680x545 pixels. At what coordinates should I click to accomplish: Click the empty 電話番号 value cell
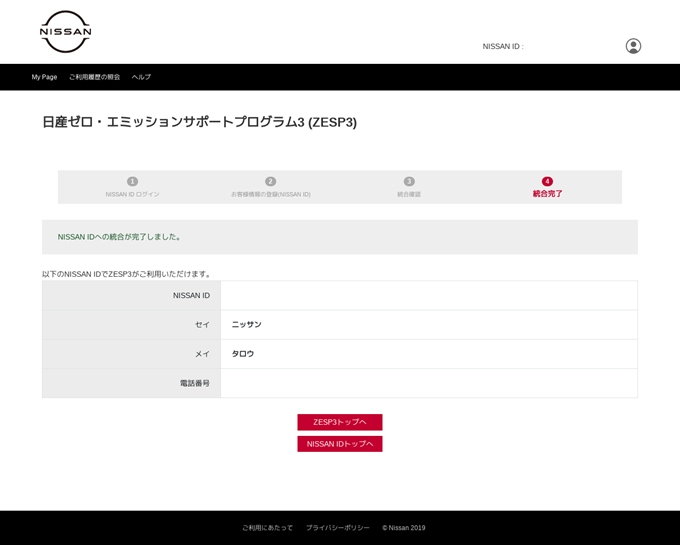click(x=428, y=383)
